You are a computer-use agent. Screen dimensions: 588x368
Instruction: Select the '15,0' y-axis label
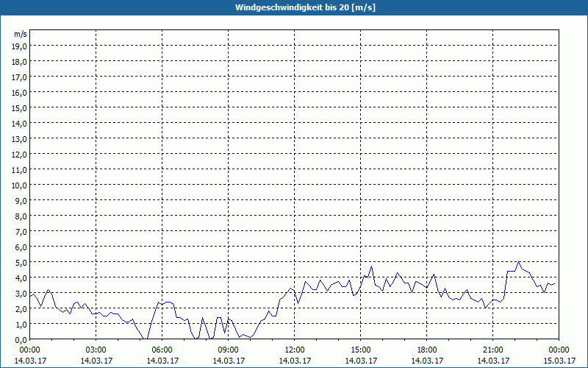pyautogui.click(x=21, y=108)
